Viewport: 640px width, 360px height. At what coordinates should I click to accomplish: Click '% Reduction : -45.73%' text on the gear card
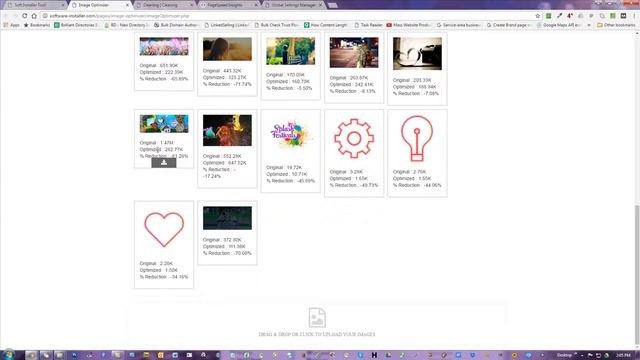point(354,185)
